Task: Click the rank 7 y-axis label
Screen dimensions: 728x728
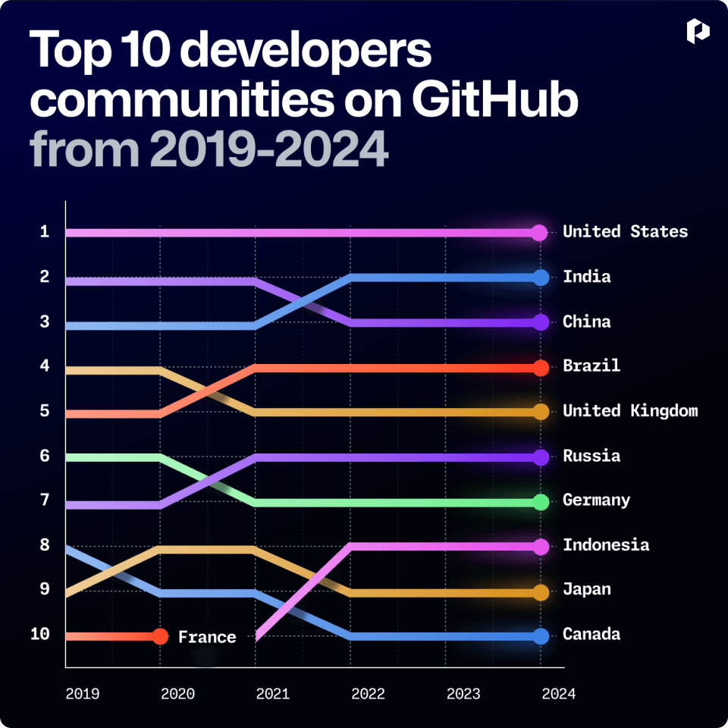Action: [x=45, y=500]
